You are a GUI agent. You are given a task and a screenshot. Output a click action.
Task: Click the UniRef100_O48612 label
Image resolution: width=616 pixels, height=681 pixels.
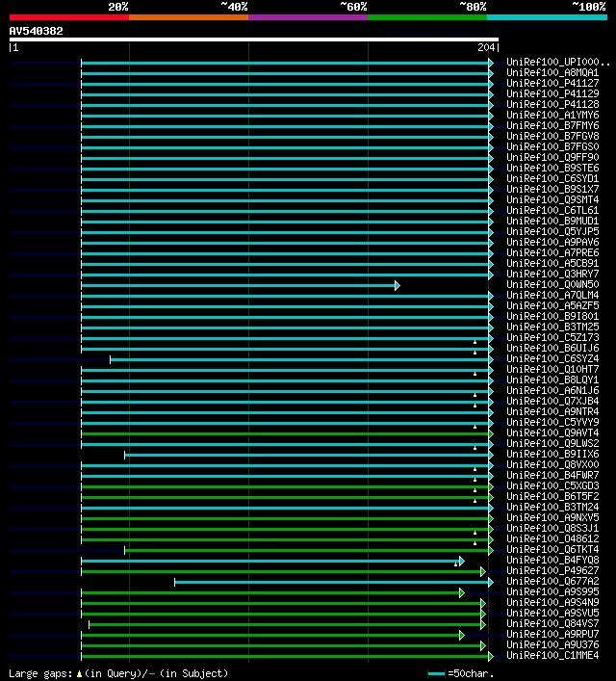click(x=552, y=539)
